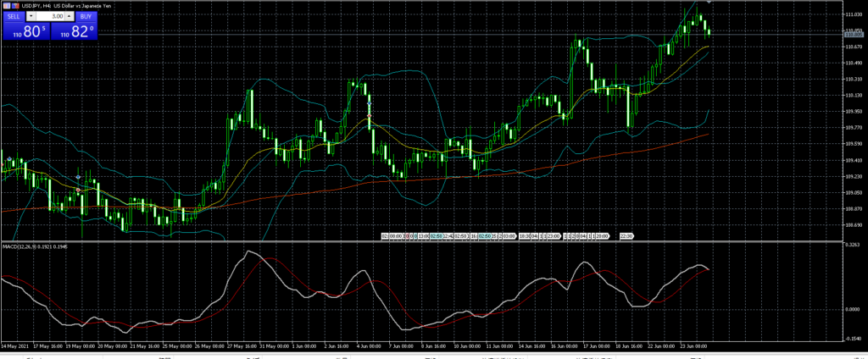Click the SELL button in trade panel
The width and height of the screenshot is (868, 359).
pos(14,16)
